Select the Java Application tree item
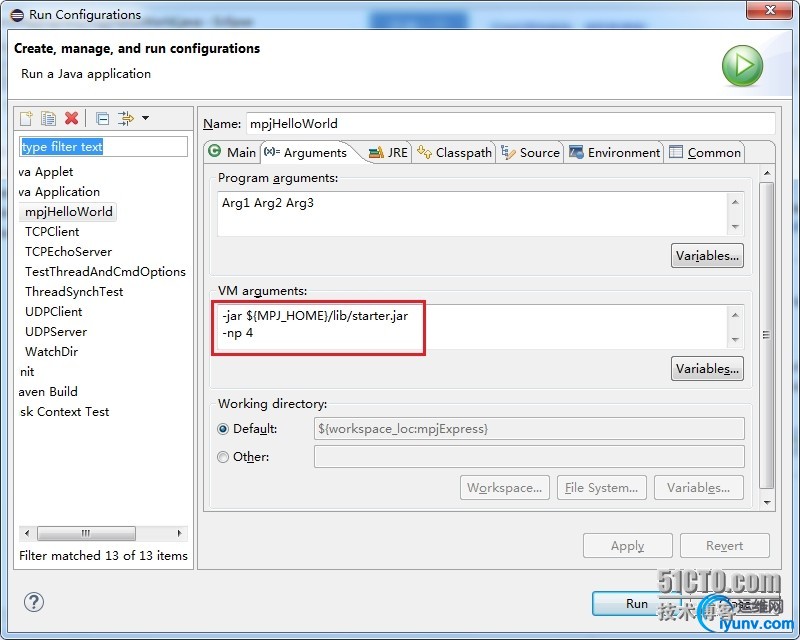Viewport: 800px width, 640px height. [x=59, y=192]
